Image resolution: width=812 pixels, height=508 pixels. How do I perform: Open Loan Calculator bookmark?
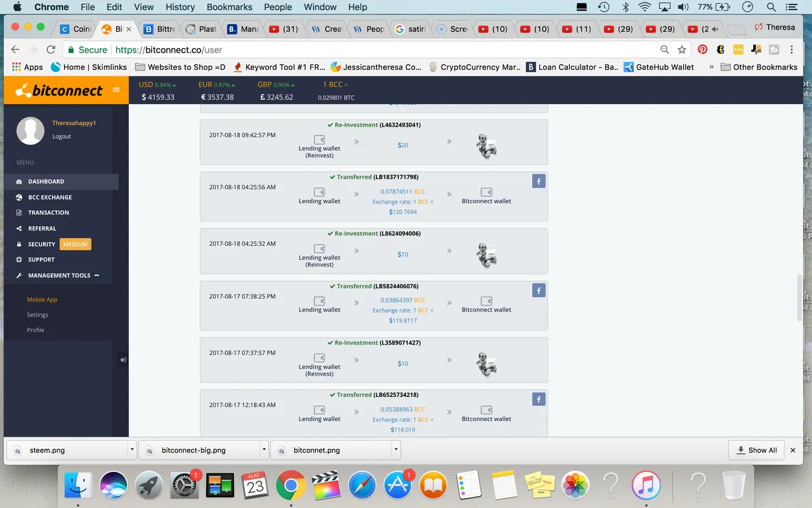pos(572,67)
